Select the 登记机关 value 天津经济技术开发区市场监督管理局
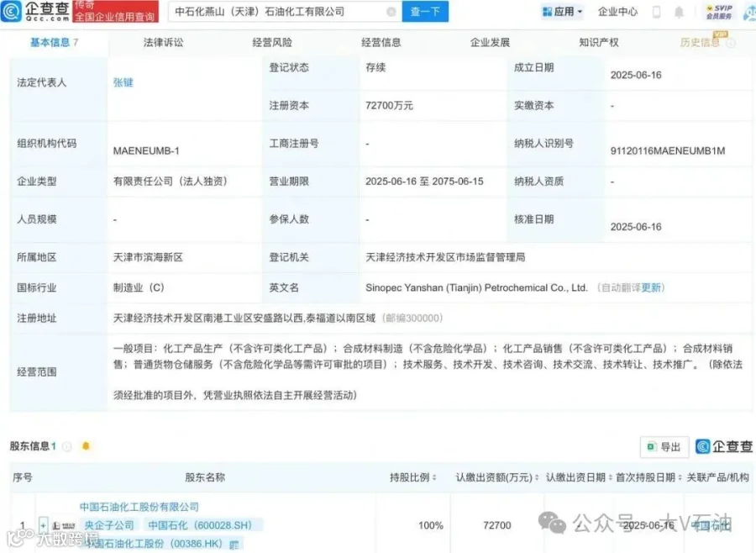756x553 pixels. click(x=445, y=257)
